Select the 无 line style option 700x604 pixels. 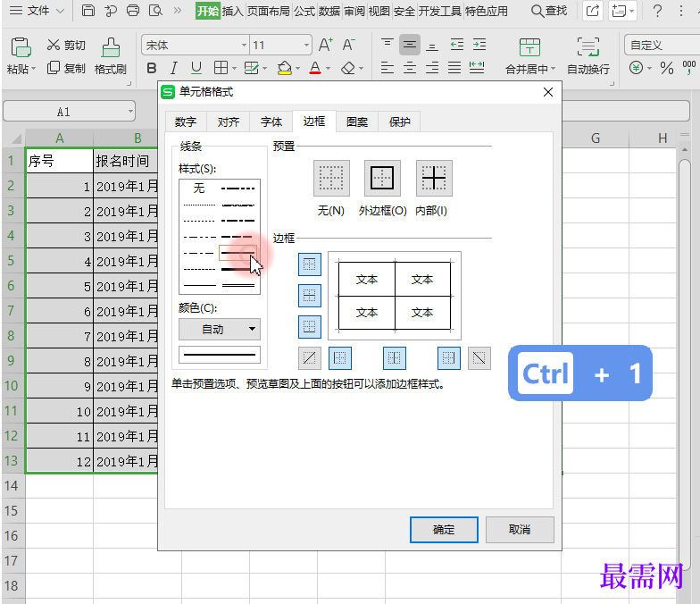(x=199, y=189)
